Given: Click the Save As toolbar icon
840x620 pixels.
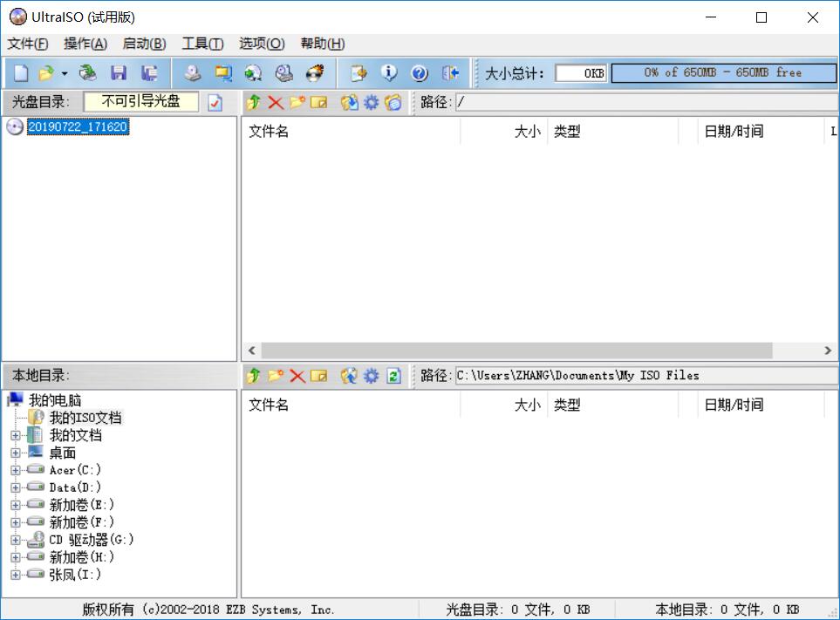Looking at the screenshot, I should 149,73.
